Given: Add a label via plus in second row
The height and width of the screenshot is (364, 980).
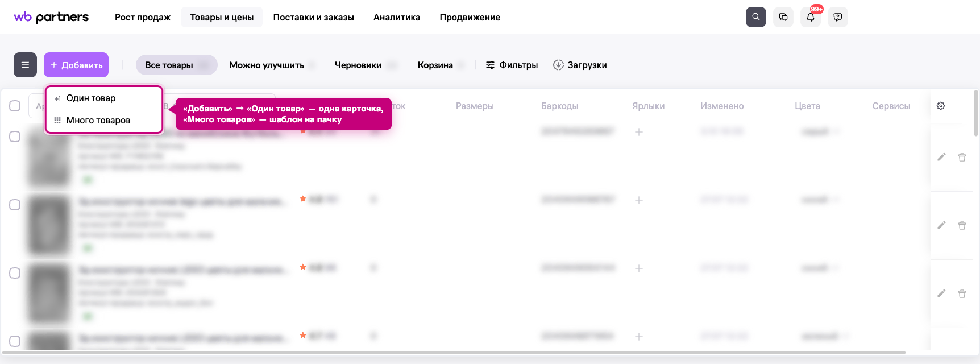Looking at the screenshot, I should (x=639, y=200).
